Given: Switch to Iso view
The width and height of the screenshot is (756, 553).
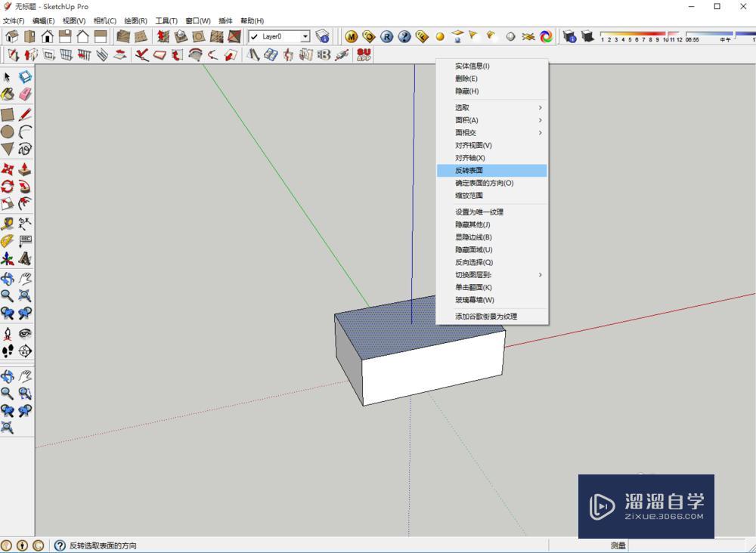Looking at the screenshot, I should pos(11,36).
